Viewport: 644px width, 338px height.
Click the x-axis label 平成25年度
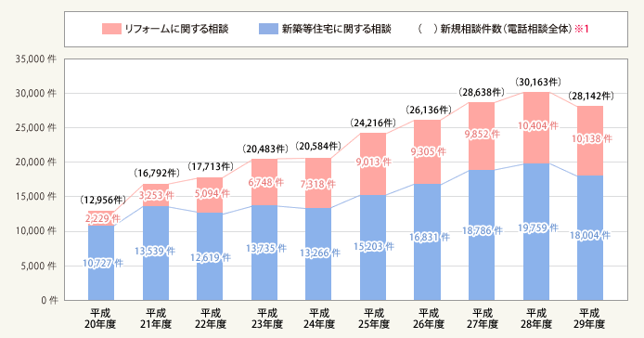click(x=374, y=319)
